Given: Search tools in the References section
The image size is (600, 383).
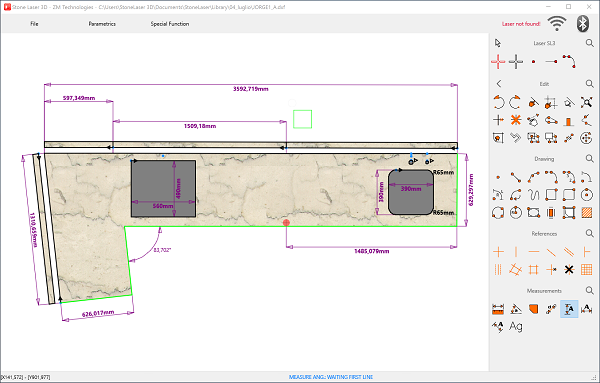Looking at the screenshot, I should pyautogui.click(x=589, y=233).
